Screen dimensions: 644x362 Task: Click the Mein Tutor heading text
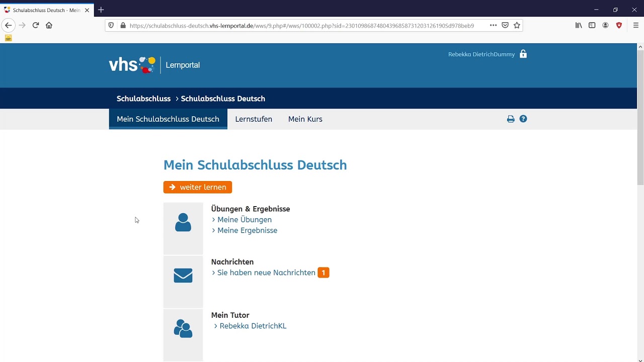230,315
